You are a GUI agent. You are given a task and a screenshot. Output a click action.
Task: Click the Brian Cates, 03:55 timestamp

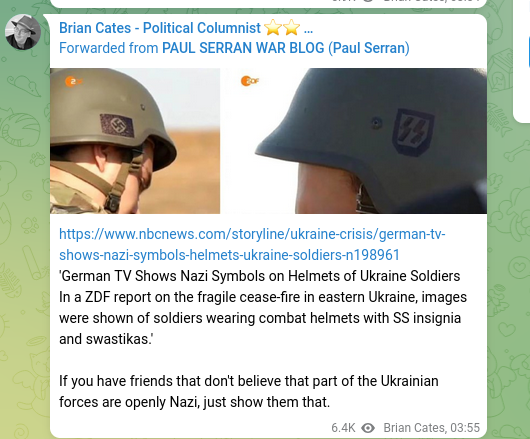click(x=431, y=428)
